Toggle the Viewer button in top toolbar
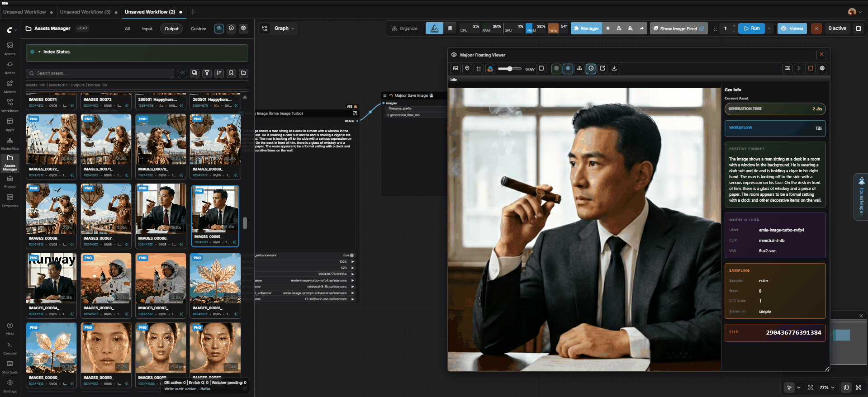The width and height of the screenshot is (868, 397). pyautogui.click(x=792, y=28)
